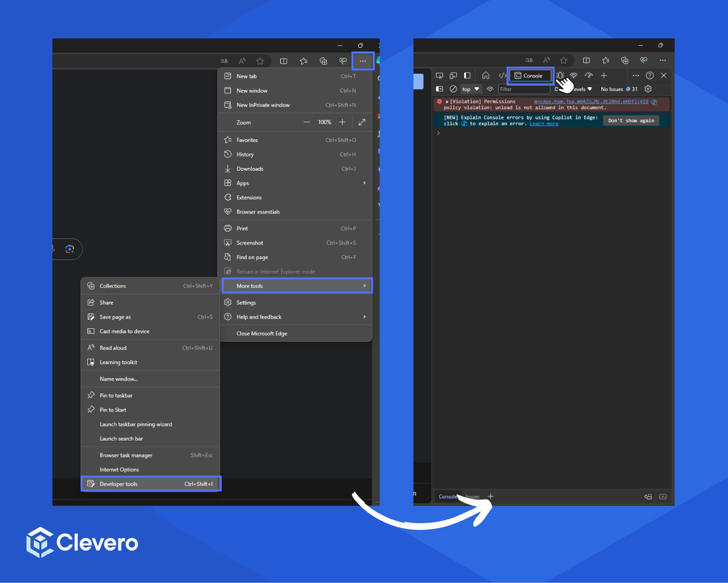Image resolution: width=728 pixels, height=583 pixels.
Task: Toggle live expression eye icon
Action: (490, 89)
